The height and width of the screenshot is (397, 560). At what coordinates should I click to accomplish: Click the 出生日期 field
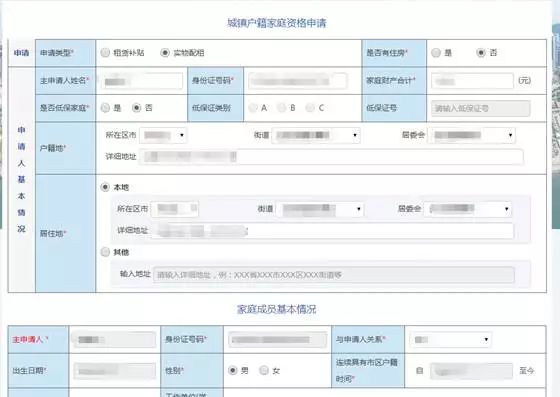click(115, 371)
